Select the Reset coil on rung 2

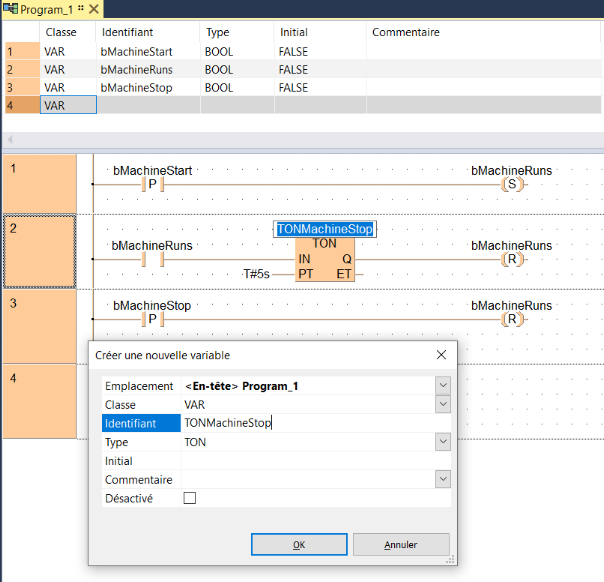tap(511, 259)
